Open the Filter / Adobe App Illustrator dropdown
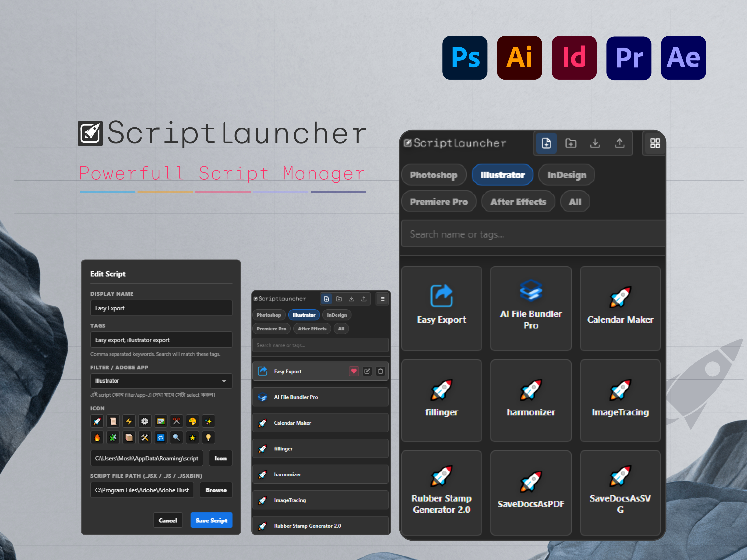Viewport: 747px width, 560px height. tap(161, 381)
